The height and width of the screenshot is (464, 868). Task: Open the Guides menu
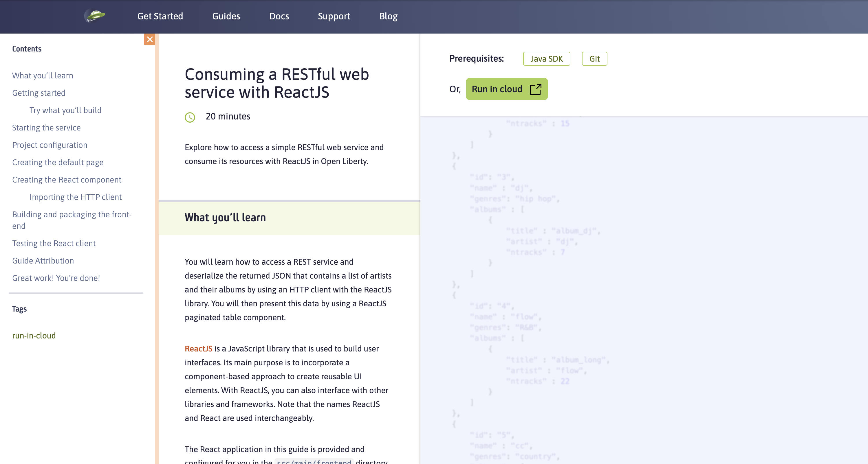point(226,16)
